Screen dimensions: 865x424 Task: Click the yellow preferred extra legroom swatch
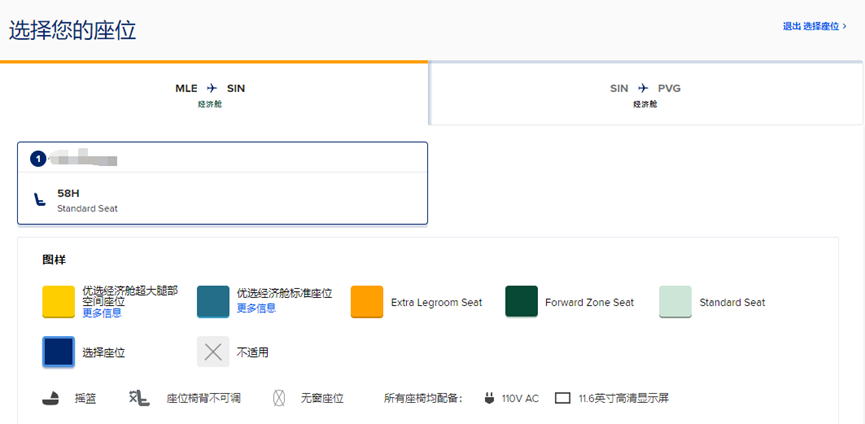pyautogui.click(x=58, y=302)
